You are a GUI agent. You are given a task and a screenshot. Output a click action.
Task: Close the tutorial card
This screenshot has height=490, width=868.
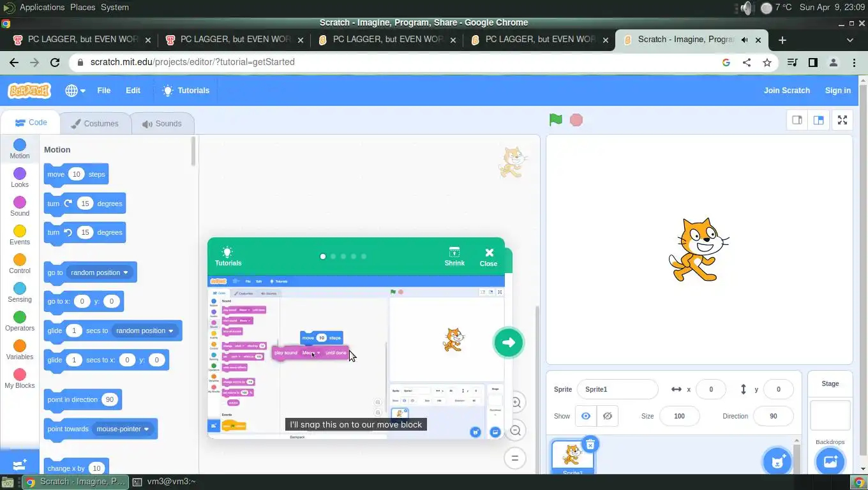click(x=489, y=256)
